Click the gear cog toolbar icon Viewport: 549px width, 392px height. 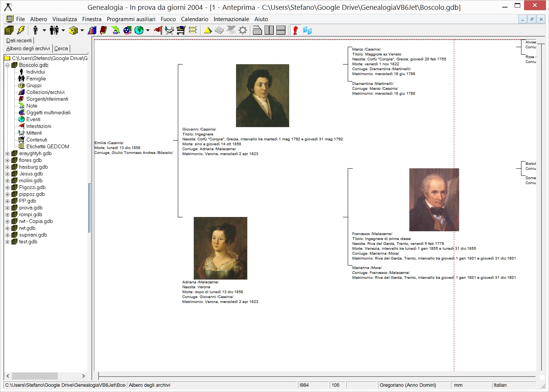[x=243, y=30]
